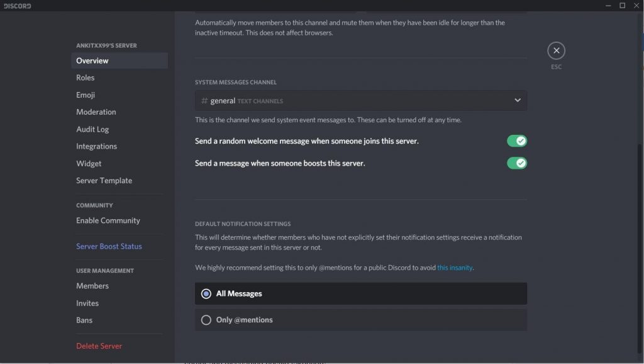Open Integrations settings
The image size is (644, 364).
click(119, 147)
